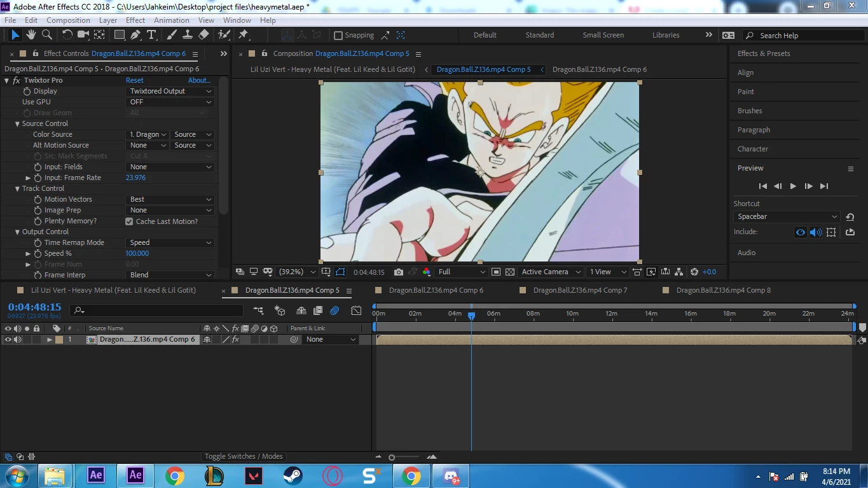Collapse the Source Control section
868x488 pixels.
(x=18, y=124)
